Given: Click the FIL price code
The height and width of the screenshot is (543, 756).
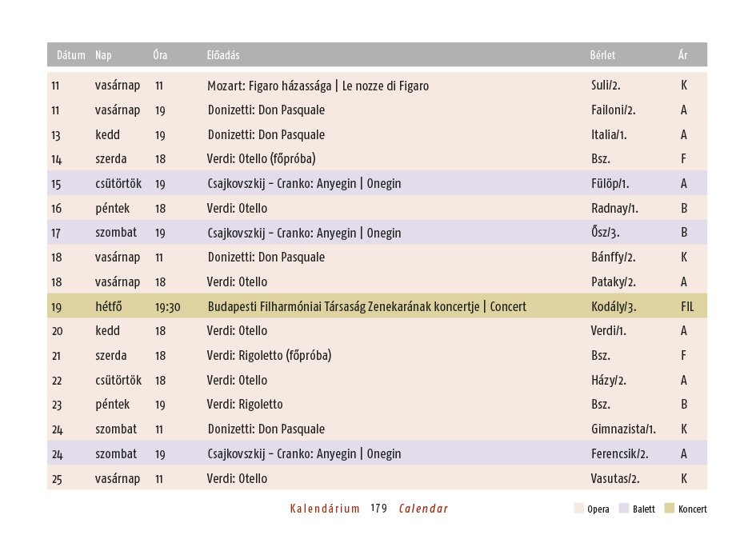Looking at the screenshot, I should (x=687, y=306).
